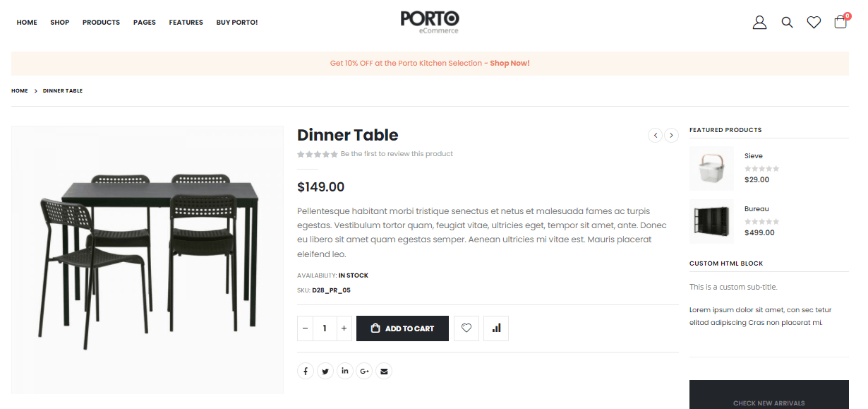Viewport: 868px width, 409px height.
Task: Open the Products menu
Action: click(x=101, y=23)
